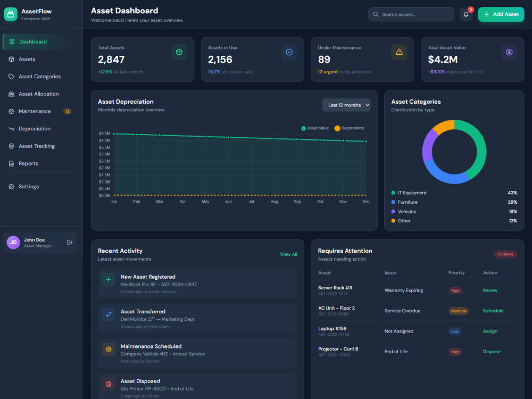Click Assign for Laptop #156
The height and width of the screenshot is (399, 532).
(x=490, y=331)
